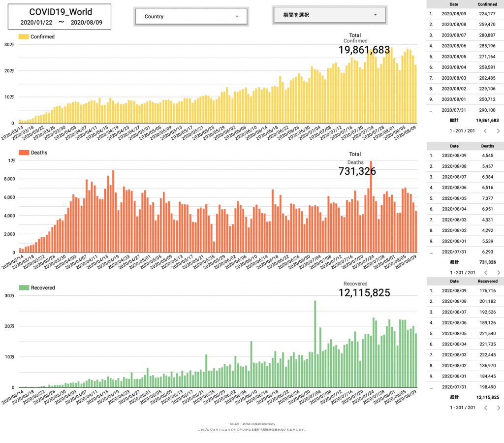This screenshot has width=504, height=443.
Task: Click the Country dropdown arrow
Action: pos(237,17)
